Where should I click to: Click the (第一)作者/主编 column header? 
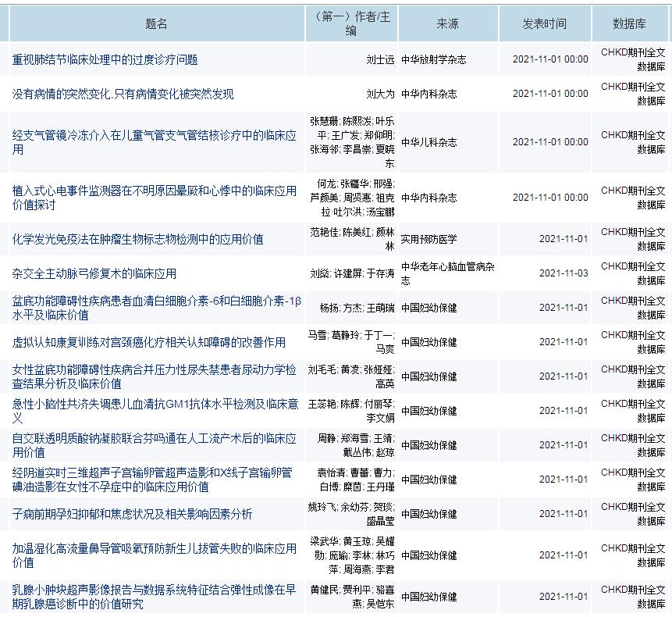pos(351,24)
